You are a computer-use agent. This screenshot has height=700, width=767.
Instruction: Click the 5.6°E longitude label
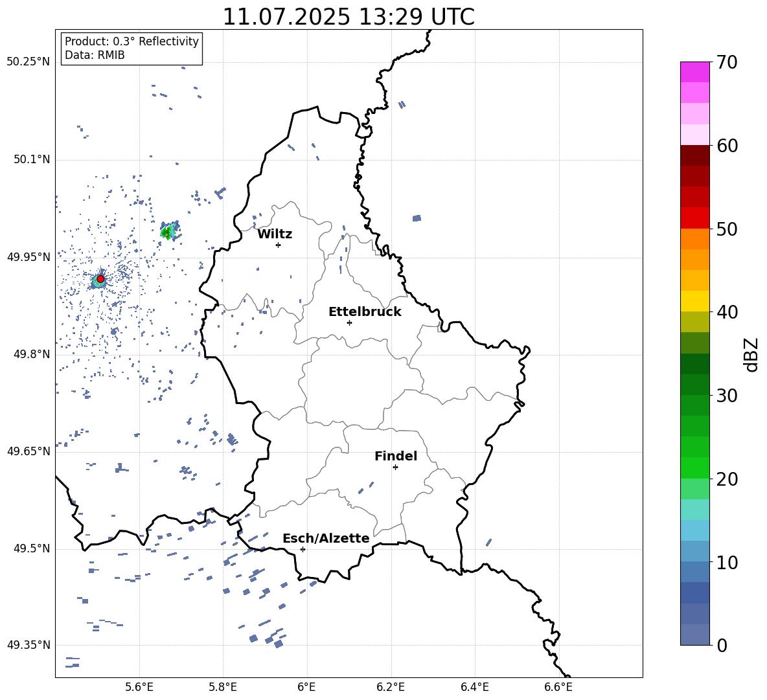coord(139,687)
